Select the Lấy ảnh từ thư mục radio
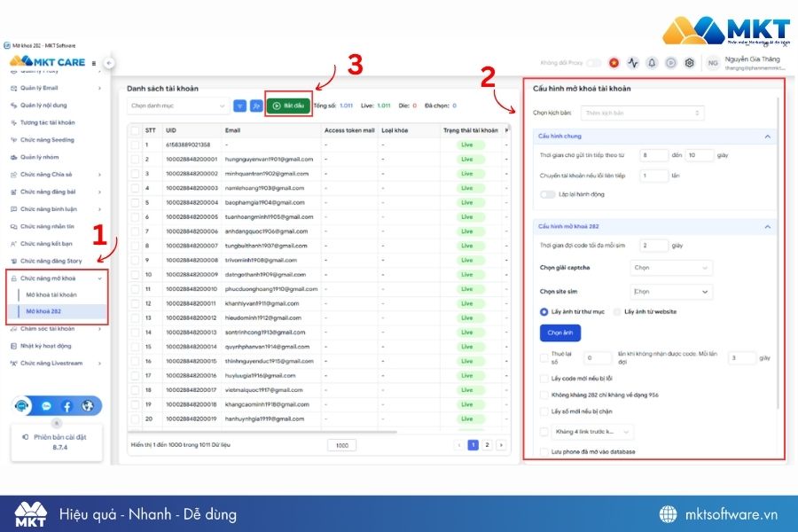798x532 pixels. tap(544, 311)
